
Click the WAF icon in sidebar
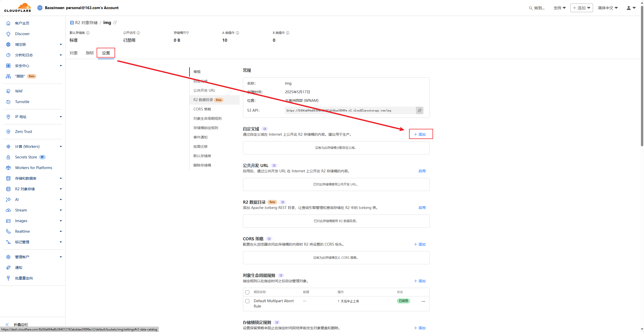coord(8,91)
